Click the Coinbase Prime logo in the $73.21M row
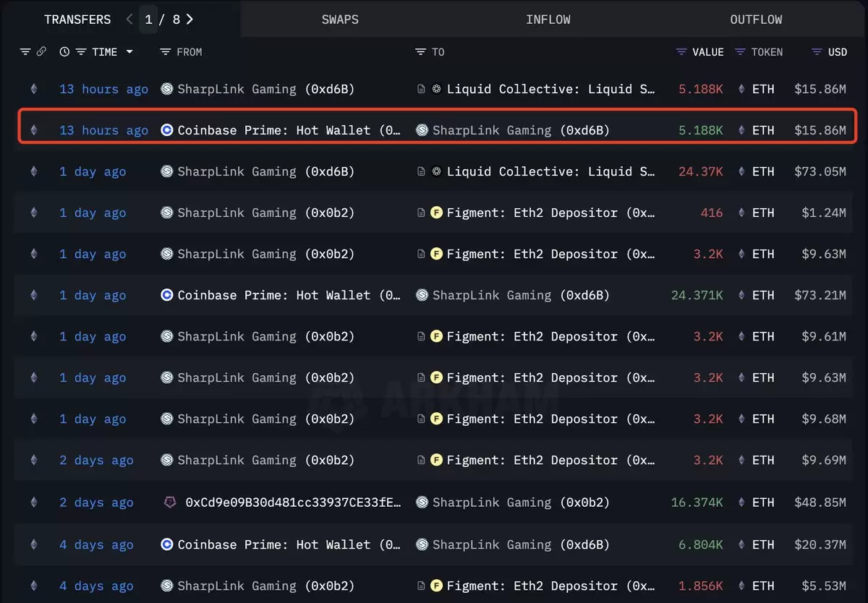The image size is (868, 603). 167,295
